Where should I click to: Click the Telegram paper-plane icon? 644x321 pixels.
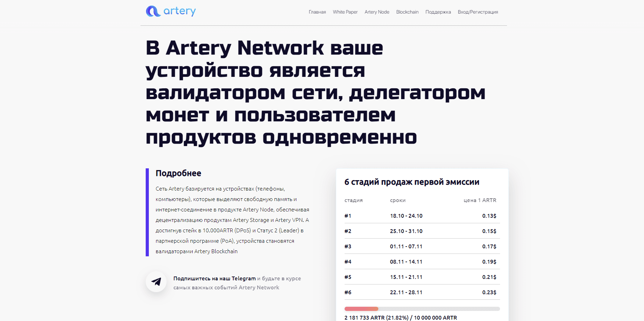pos(156,282)
